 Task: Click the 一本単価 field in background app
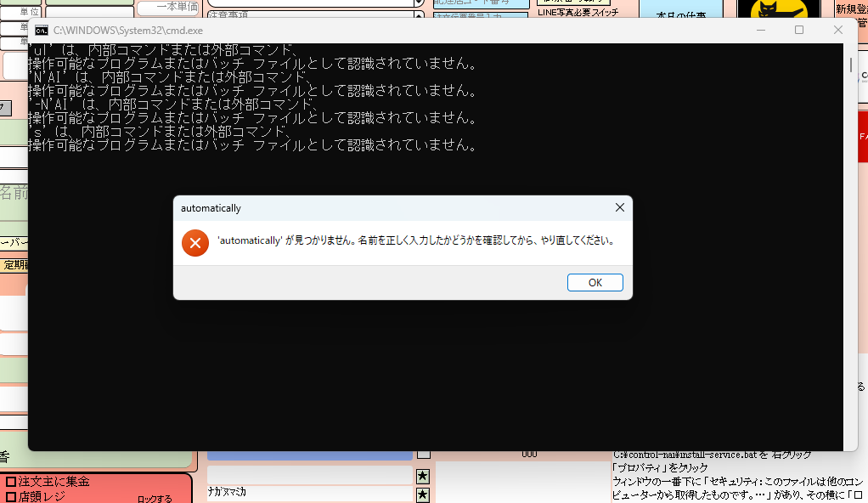(x=167, y=8)
